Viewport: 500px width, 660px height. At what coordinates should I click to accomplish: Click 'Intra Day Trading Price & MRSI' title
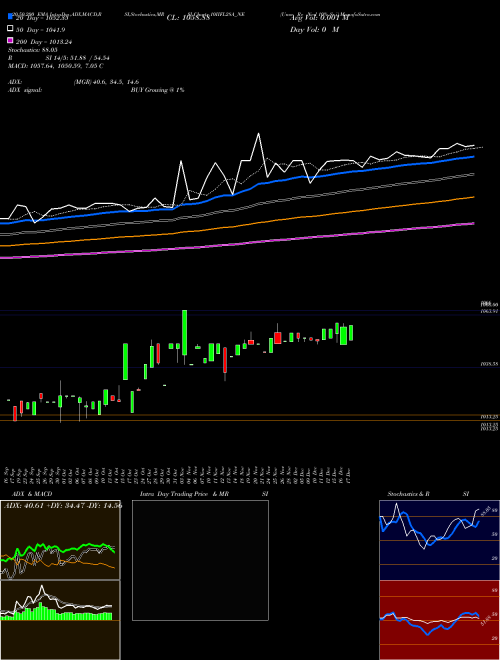click(204, 494)
